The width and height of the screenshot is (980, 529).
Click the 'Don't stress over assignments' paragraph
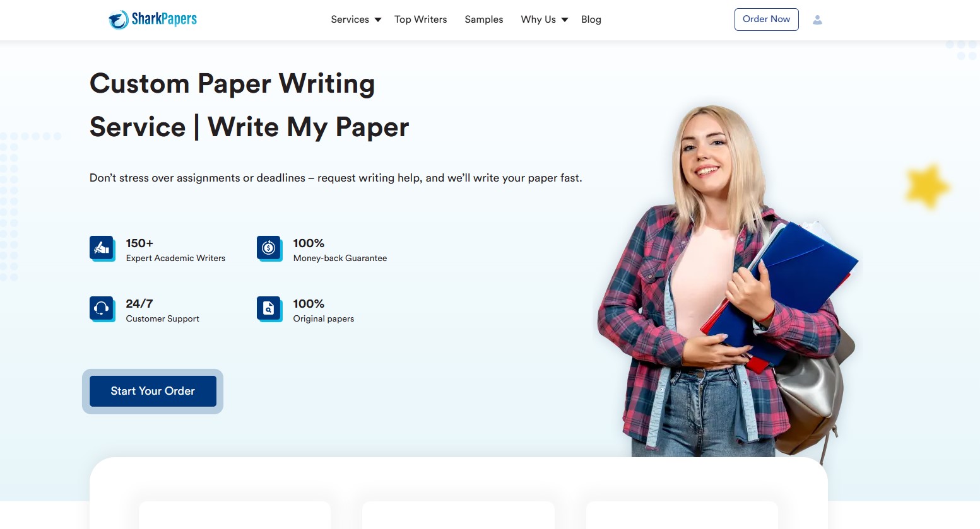[x=336, y=178]
